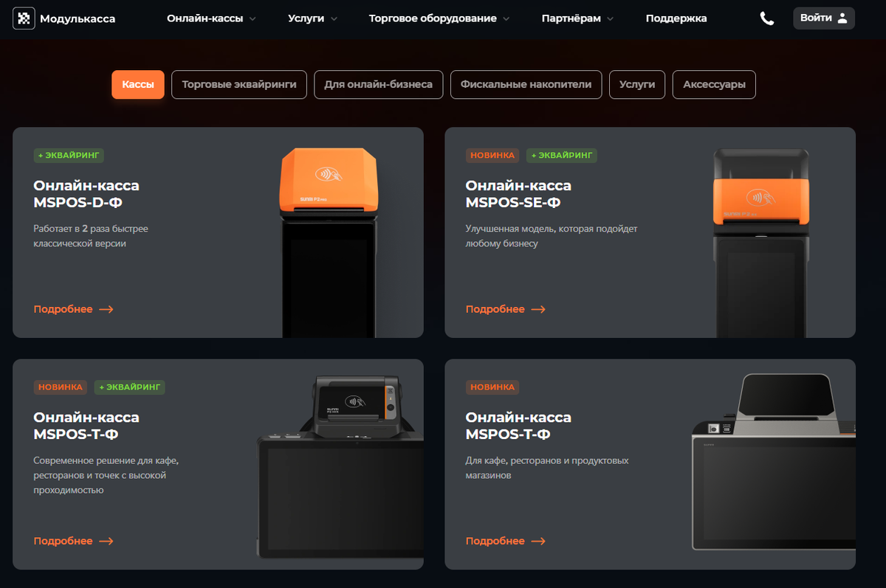Click the НОВИНКА badge on MSPOS-SE-Ф card
The image size is (886, 588).
(492, 156)
